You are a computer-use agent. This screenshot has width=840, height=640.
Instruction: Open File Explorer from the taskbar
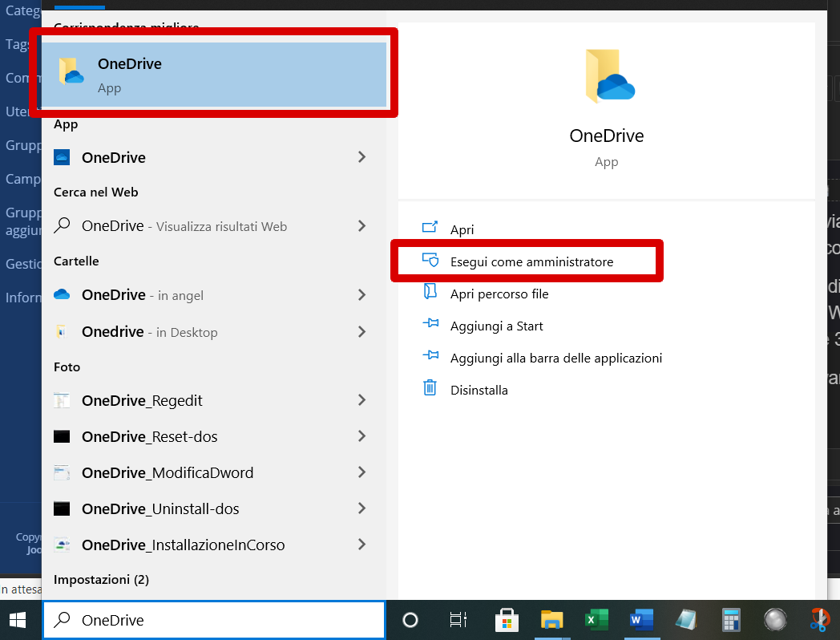tap(551, 620)
